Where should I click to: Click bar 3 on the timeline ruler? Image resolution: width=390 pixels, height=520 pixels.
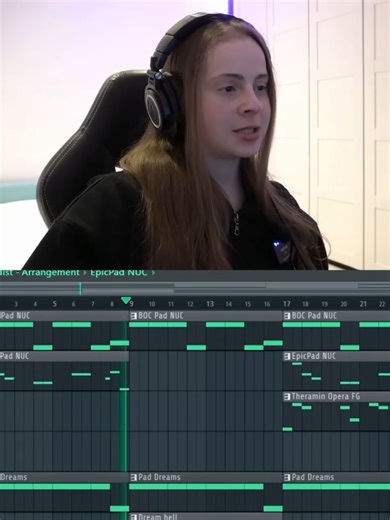tap(16, 304)
